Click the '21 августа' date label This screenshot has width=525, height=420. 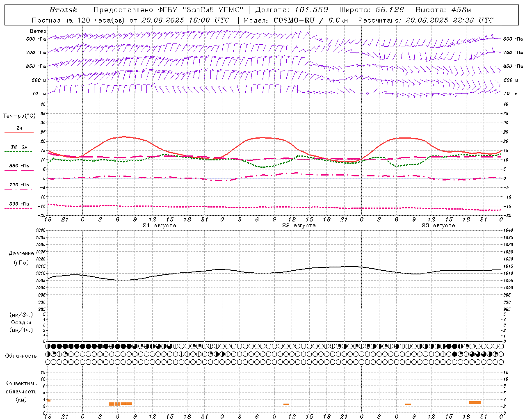pyautogui.click(x=160, y=226)
